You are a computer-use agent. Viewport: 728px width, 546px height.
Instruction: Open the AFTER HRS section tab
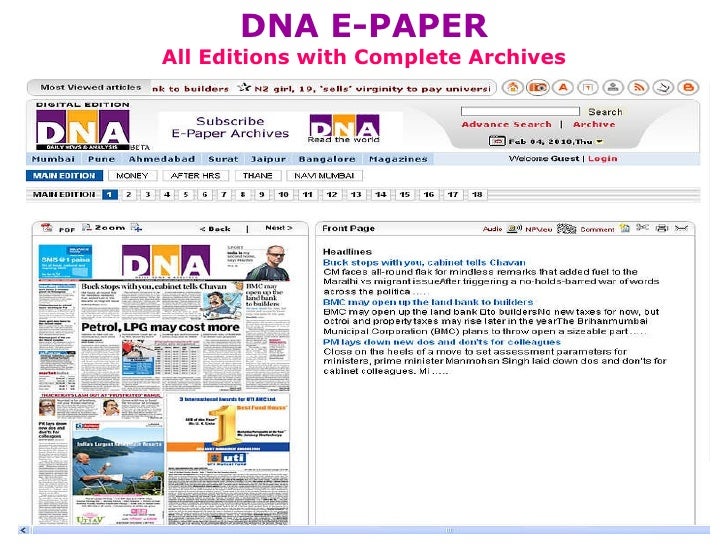pos(195,176)
